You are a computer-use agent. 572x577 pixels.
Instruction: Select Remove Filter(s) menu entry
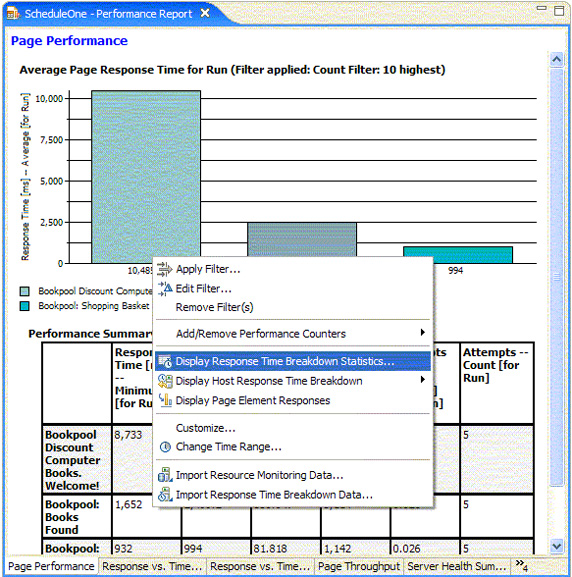tap(293, 307)
